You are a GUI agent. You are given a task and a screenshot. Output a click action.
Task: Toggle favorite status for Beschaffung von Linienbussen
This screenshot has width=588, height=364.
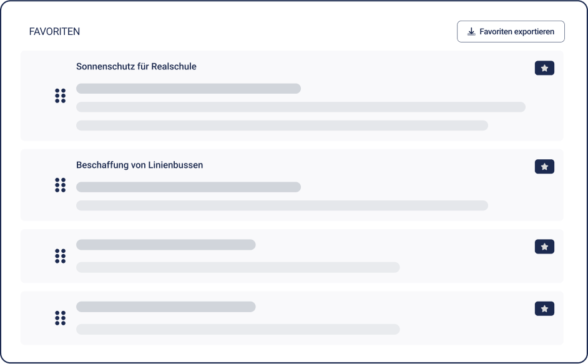coord(544,166)
